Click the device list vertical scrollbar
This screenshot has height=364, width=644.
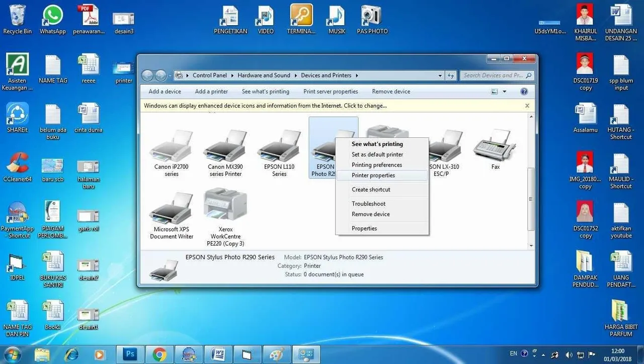[x=531, y=199]
